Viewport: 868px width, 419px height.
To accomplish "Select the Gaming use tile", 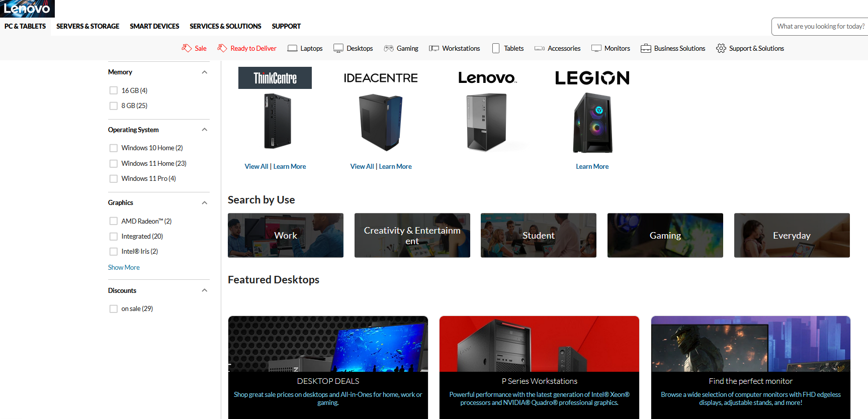I will click(x=665, y=235).
